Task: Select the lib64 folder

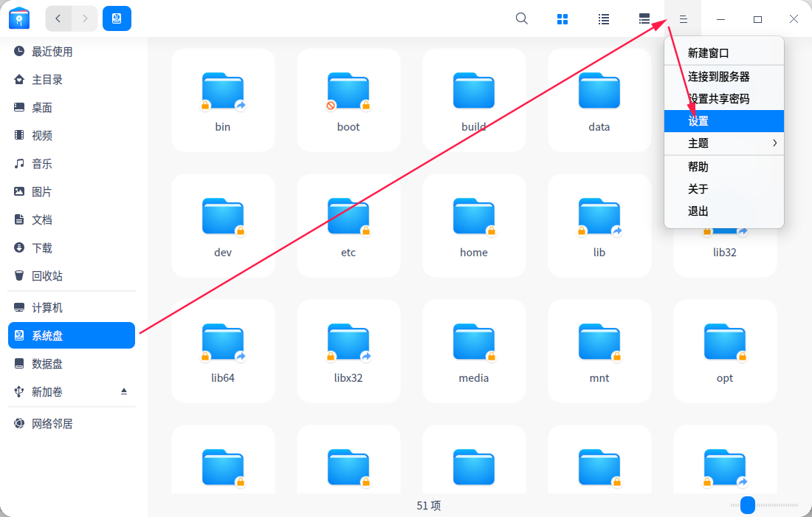Action: pyautogui.click(x=223, y=352)
